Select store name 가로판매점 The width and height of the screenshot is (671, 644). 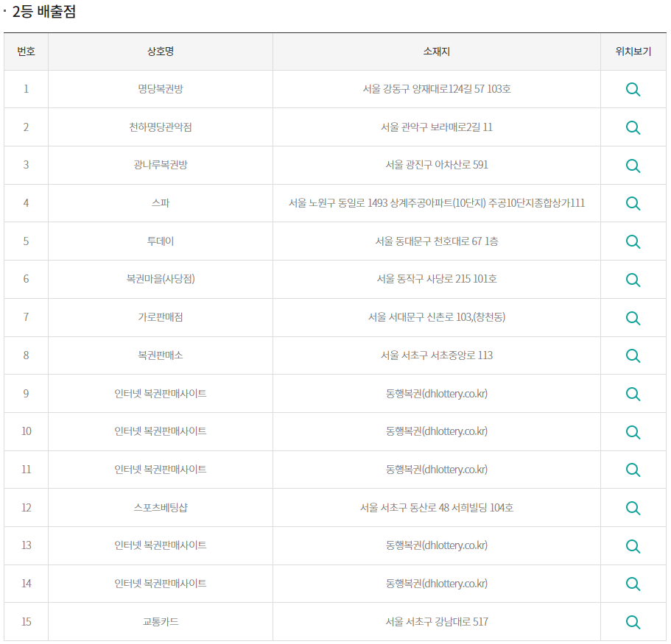click(x=161, y=317)
